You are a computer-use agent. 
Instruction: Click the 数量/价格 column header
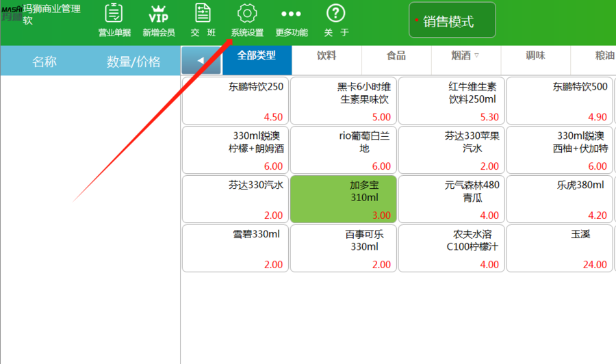click(x=133, y=62)
